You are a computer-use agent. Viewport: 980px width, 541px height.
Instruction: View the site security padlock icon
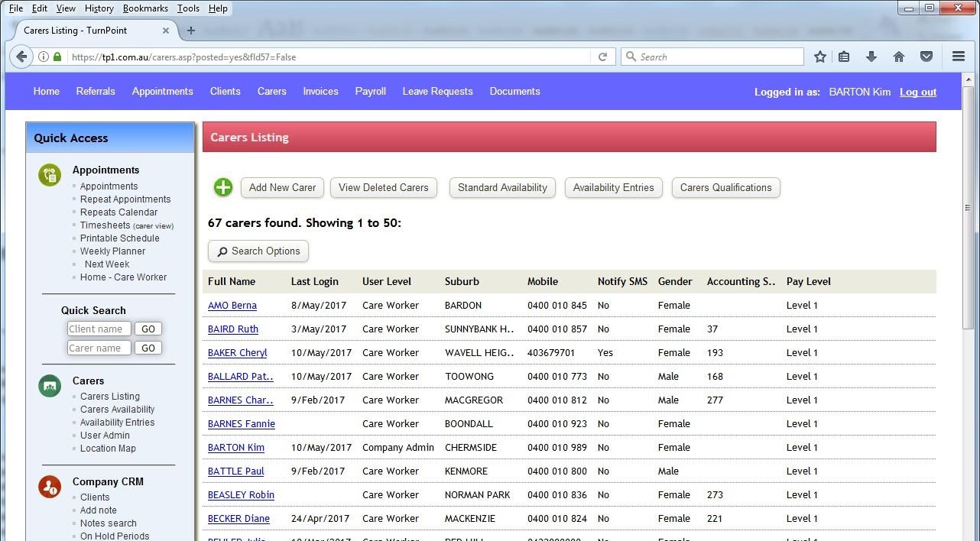[56, 57]
